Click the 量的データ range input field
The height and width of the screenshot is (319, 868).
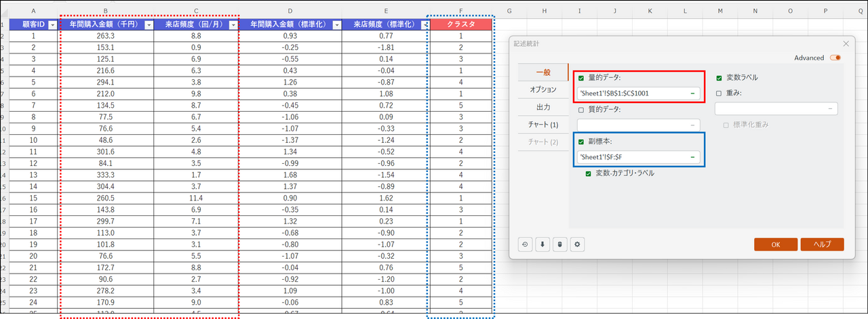[x=638, y=93]
